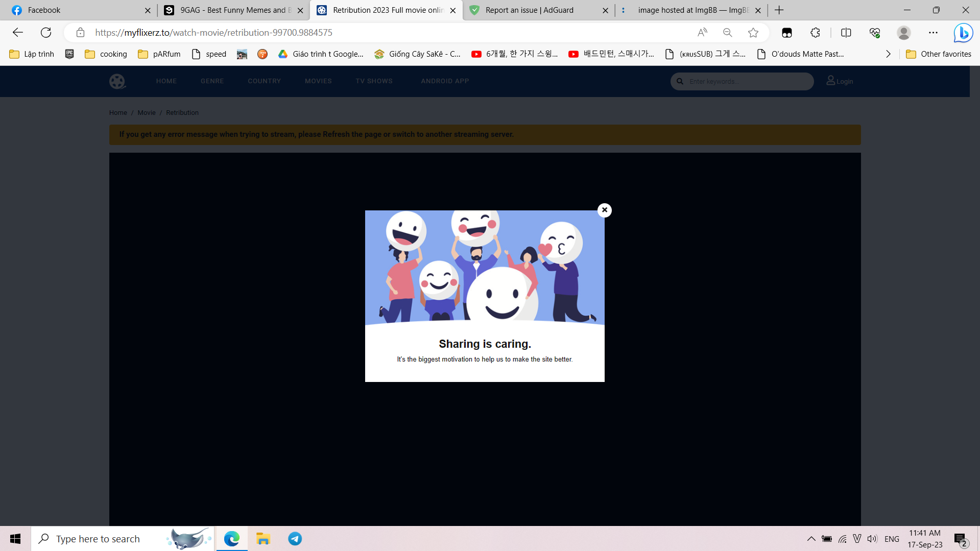This screenshot has width=980, height=551.
Task: Click the Collections icon next to the address bar
Action: [x=786, y=32]
